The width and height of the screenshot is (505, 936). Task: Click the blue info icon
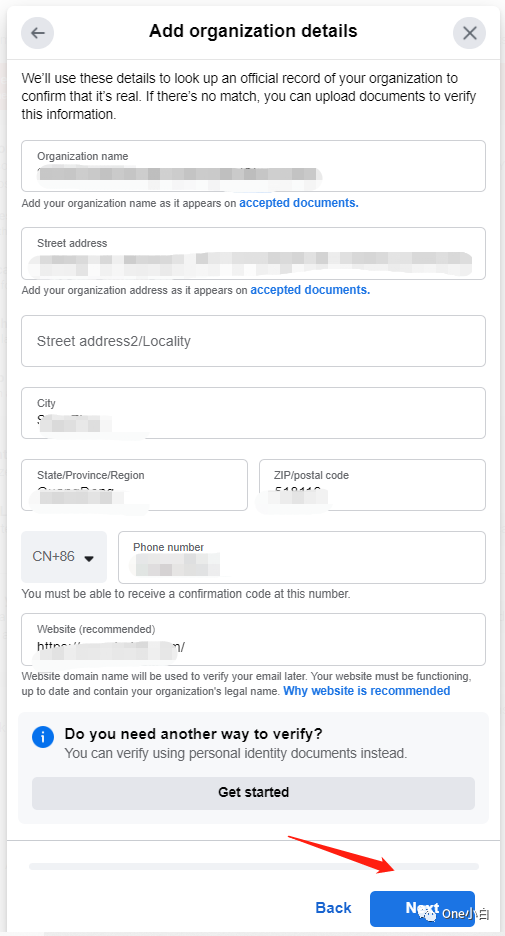point(42,737)
